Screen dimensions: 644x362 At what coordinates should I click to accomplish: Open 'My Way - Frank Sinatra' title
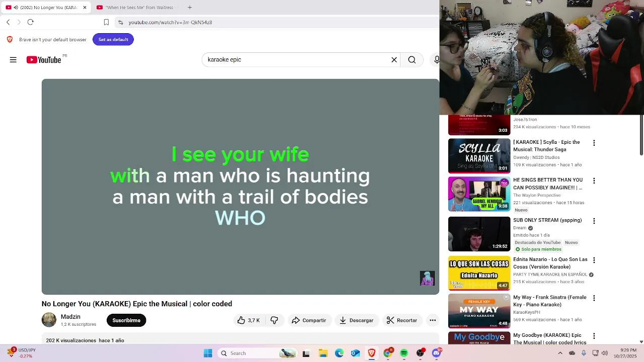coord(550,301)
